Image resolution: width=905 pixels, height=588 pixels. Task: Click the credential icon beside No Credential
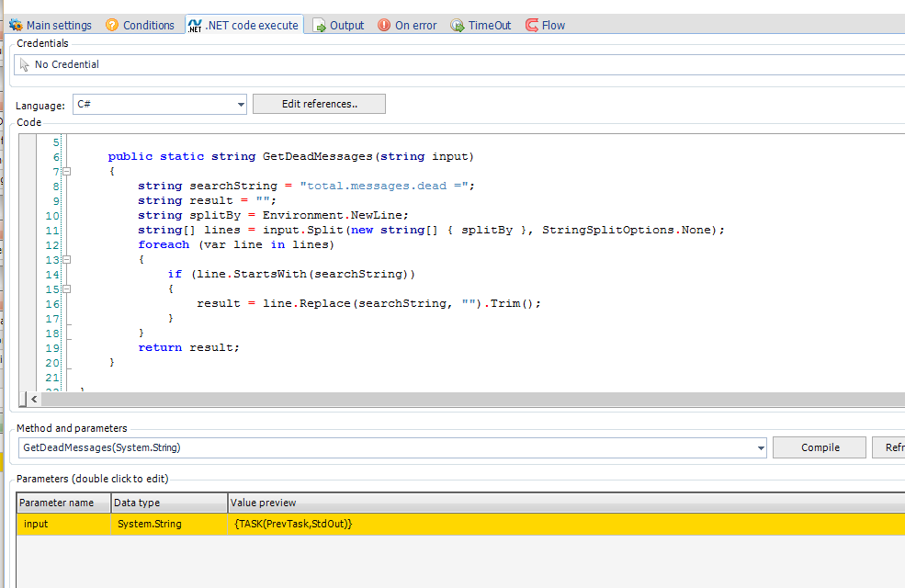click(25, 64)
